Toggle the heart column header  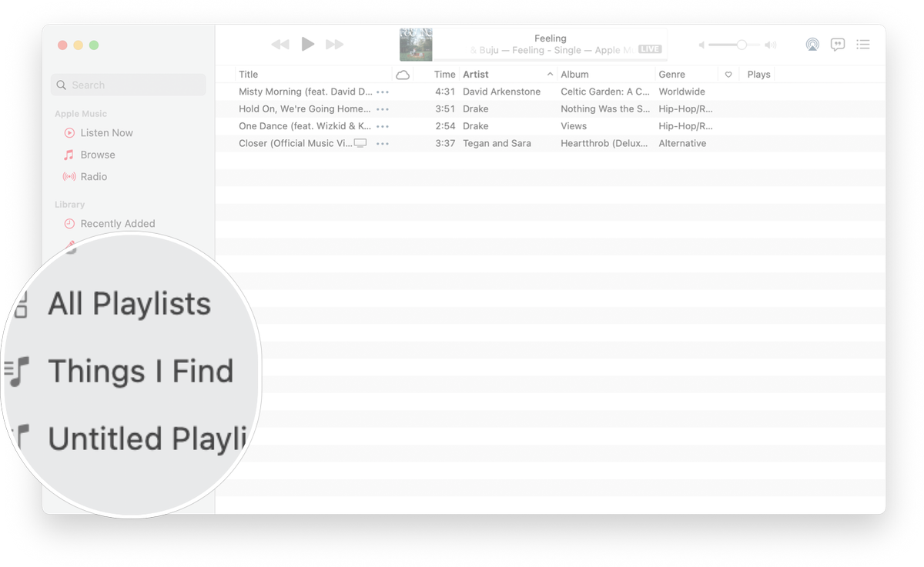pyautogui.click(x=728, y=74)
